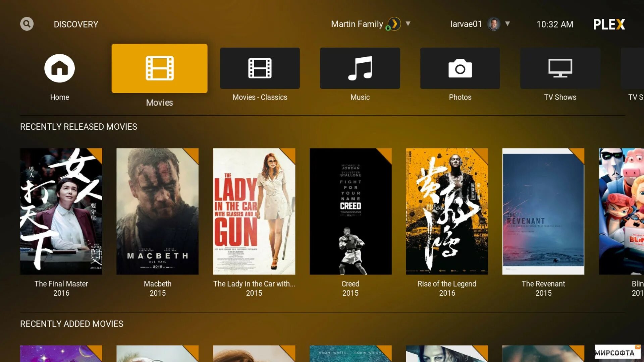
Task: Open the TV Shows monitor tile
Action: [560, 68]
